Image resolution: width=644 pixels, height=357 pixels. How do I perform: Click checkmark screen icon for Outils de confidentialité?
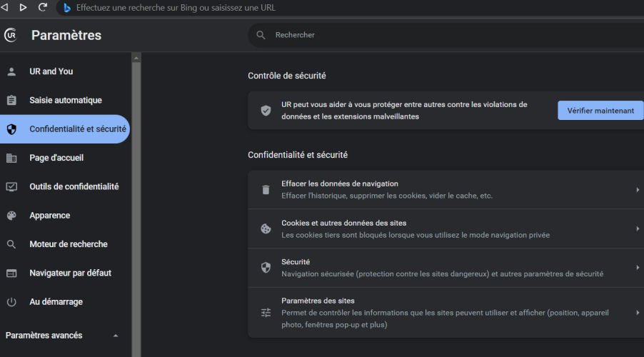(x=11, y=187)
